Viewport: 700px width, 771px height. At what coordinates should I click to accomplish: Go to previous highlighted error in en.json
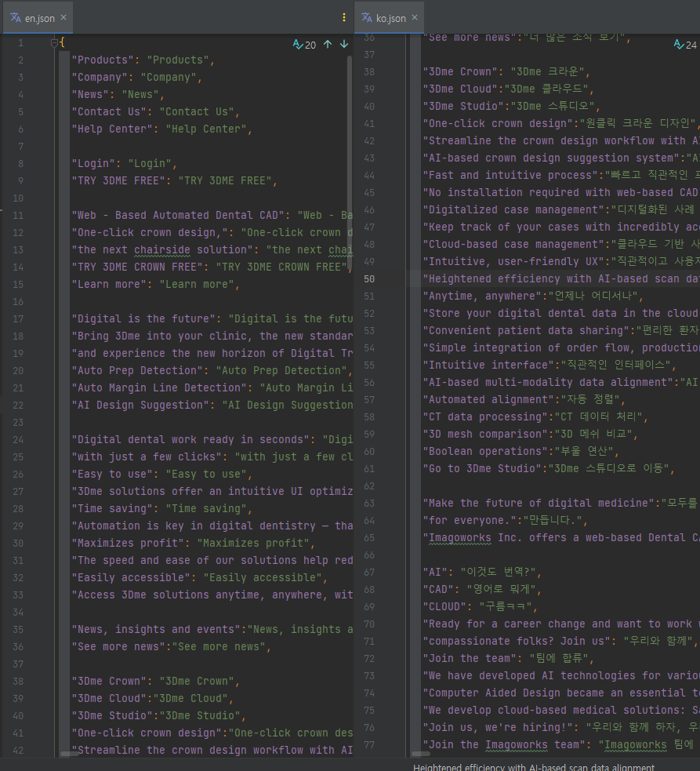[x=328, y=45]
